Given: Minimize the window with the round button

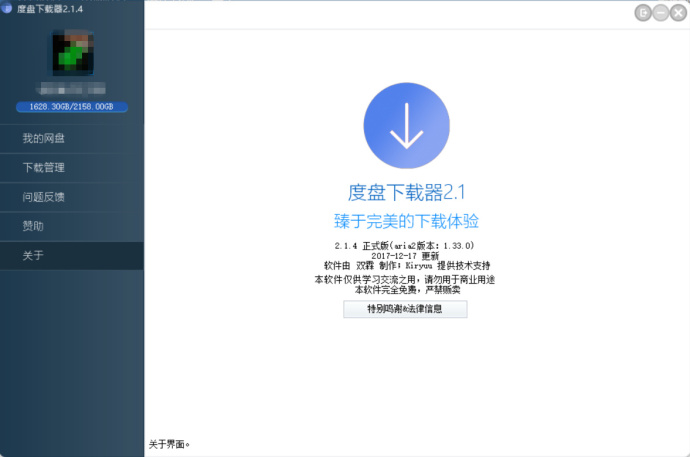Looking at the screenshot, I should tap(661, 13).
